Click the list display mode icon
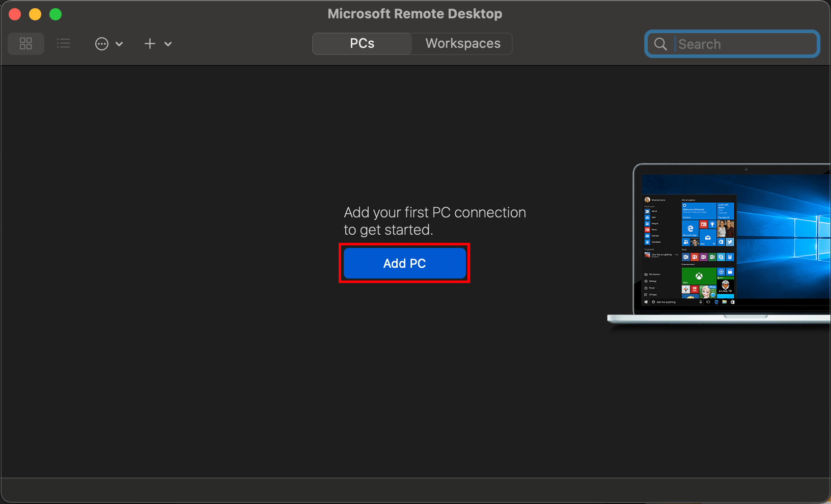The width and height of the screenshot is (831, 504). 64,44
